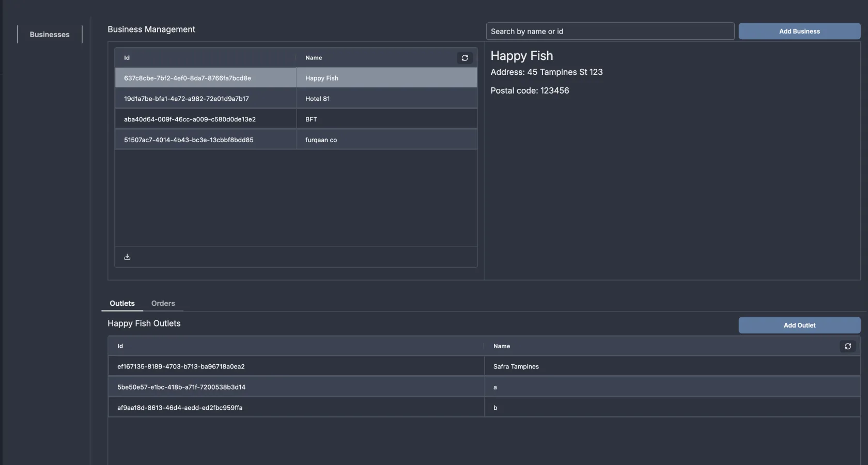Focus the Search by name or id field
Screen dimensions: 868x465
coord(610,32)
